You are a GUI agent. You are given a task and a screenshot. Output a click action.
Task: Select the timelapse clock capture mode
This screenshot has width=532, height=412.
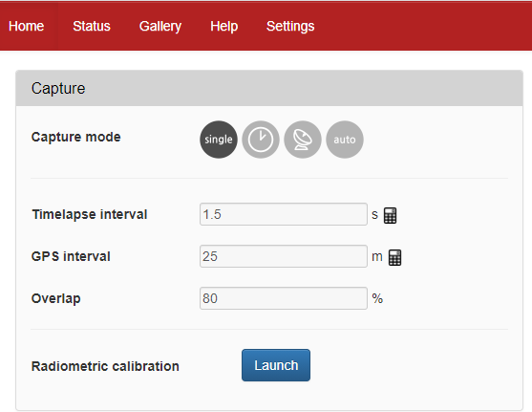pos(261,140)
